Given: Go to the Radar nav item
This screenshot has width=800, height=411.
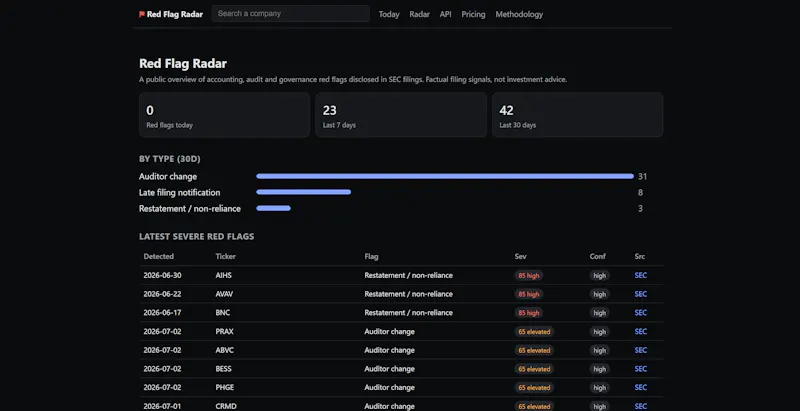Looking at the screenshot, I should click(x=419, y=14).
